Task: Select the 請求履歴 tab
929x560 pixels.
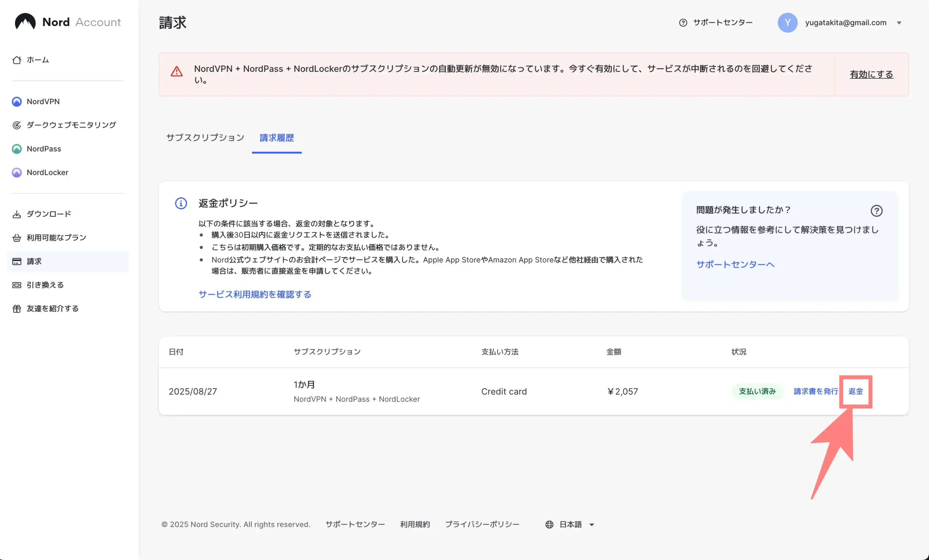Action: [277, 137]
